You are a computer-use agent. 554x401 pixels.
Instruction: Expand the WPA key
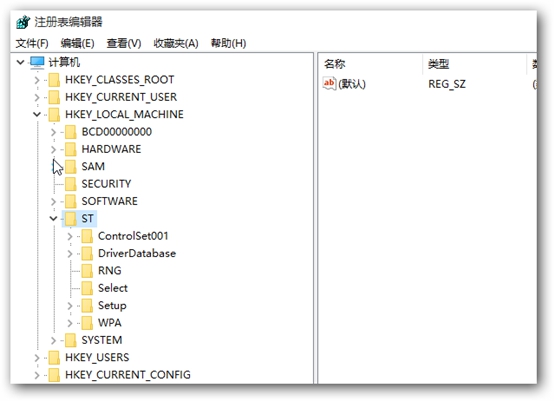coord(70,323)
